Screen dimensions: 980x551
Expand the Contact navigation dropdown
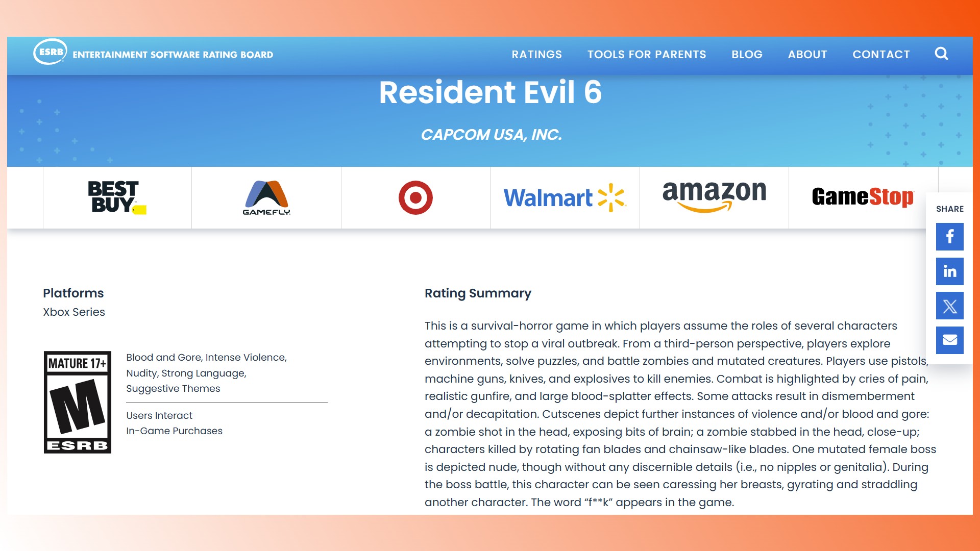[880, 54]
